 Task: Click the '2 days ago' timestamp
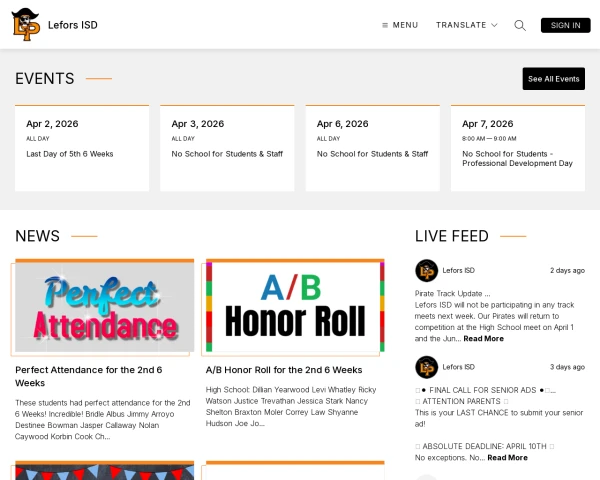pyautogui.click(x=567, y=270)
